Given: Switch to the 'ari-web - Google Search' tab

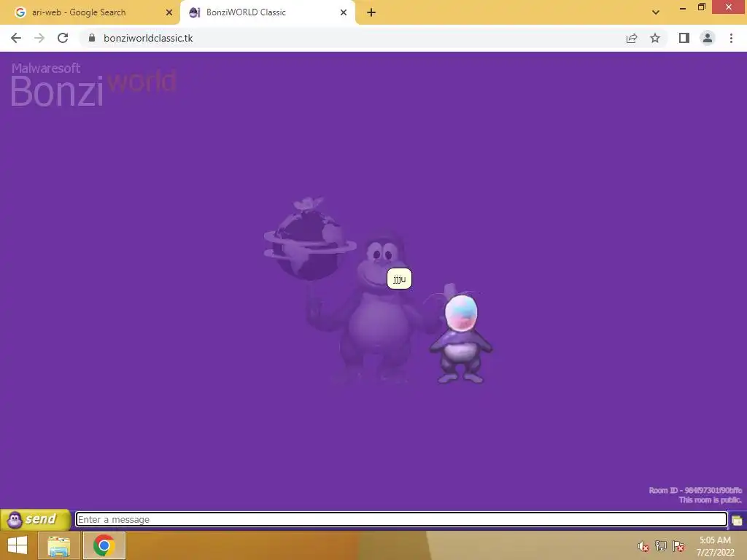Looking at the screenshot, I should tap(79, 12).
